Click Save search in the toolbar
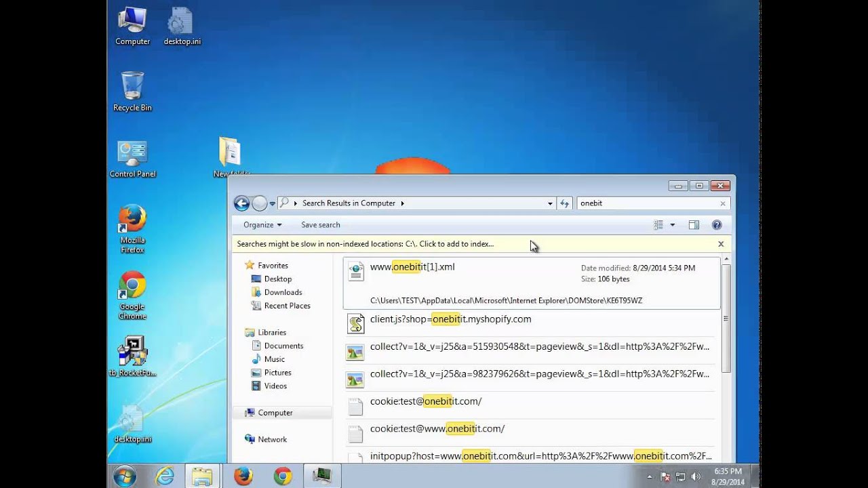The height and width of the screenshot is (488, 868). [x=321, y=225]
